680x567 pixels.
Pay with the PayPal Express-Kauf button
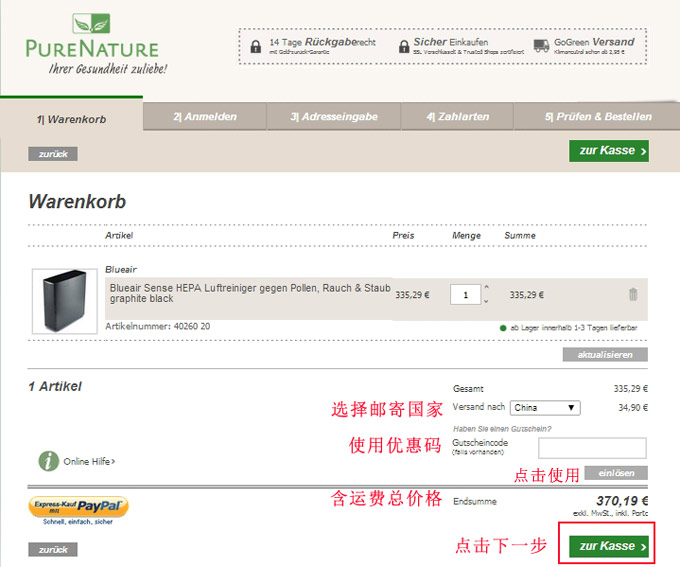point(78,507)
